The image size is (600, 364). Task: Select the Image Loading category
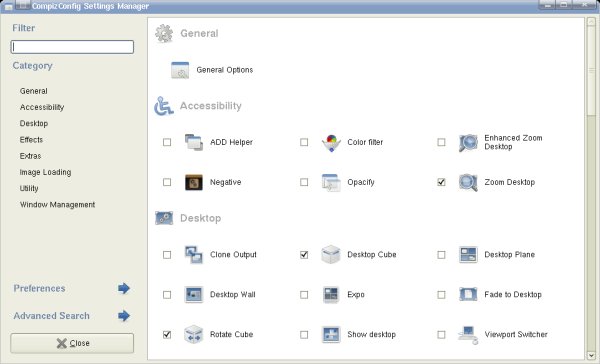(x=45, y=172)
